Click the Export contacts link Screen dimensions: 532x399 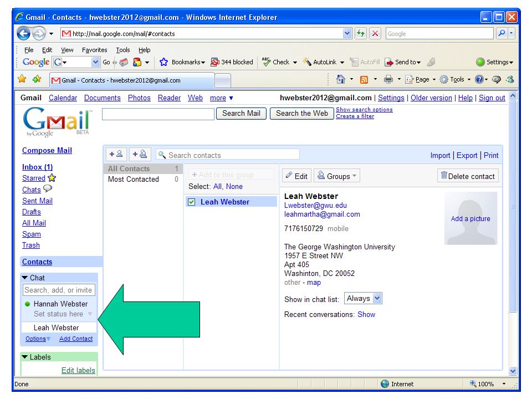click(467, 155)
